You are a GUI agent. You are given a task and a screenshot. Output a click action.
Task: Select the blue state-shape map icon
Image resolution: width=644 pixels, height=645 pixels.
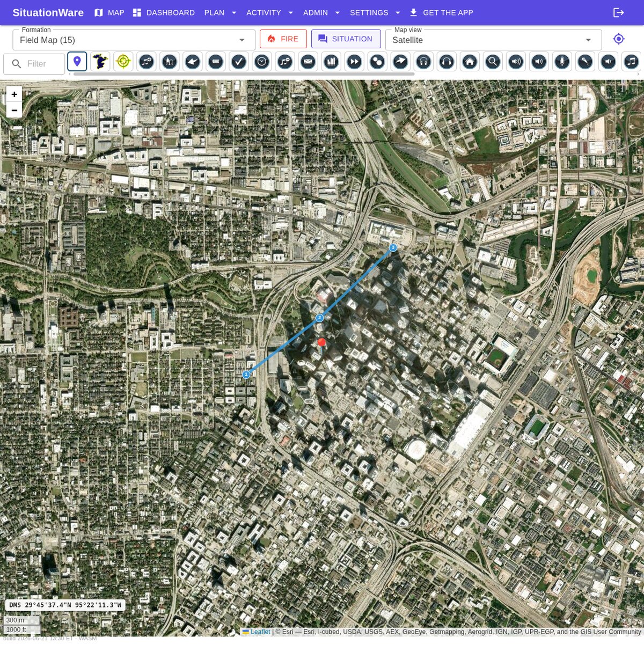coord(100,62)
